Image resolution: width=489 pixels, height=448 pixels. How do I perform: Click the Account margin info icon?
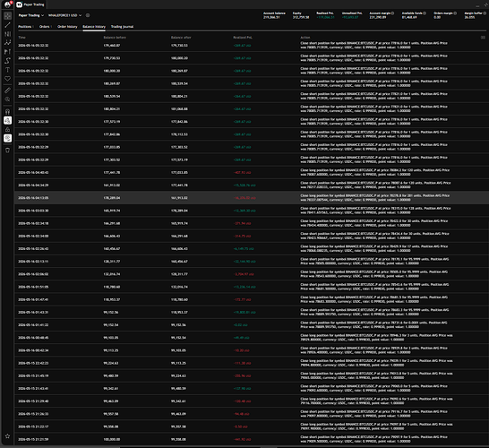click(x=392, y=13)
